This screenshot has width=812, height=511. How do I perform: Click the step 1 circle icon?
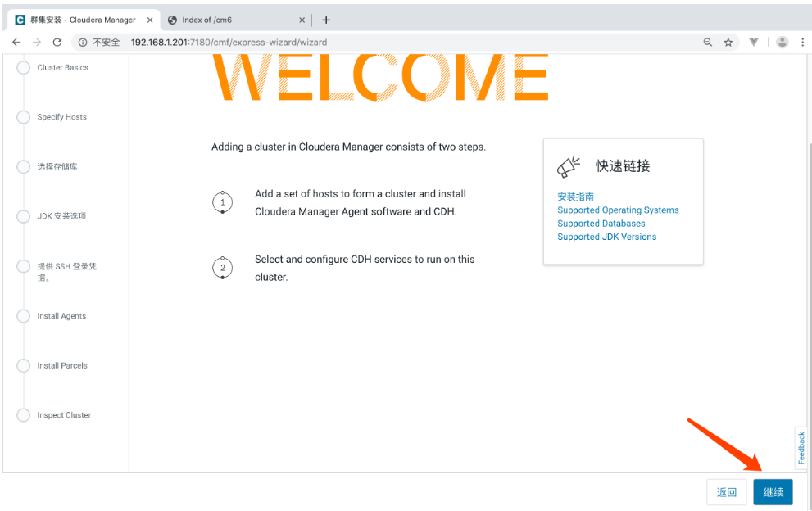(x=223, y=202)
